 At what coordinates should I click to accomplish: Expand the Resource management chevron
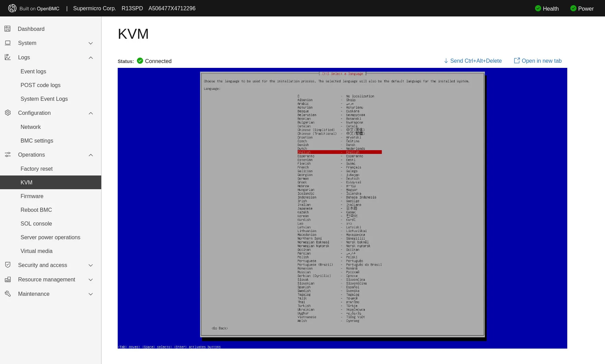[91, 280]
